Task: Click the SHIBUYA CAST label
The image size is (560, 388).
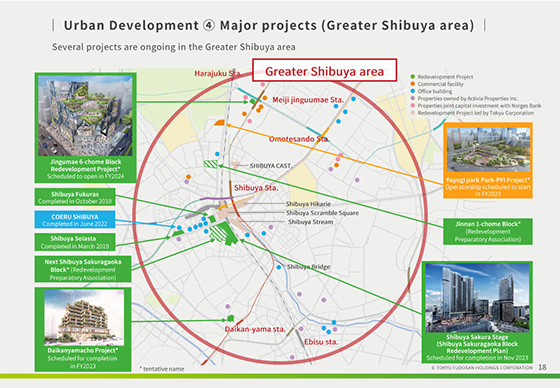Action: point(270,166)
